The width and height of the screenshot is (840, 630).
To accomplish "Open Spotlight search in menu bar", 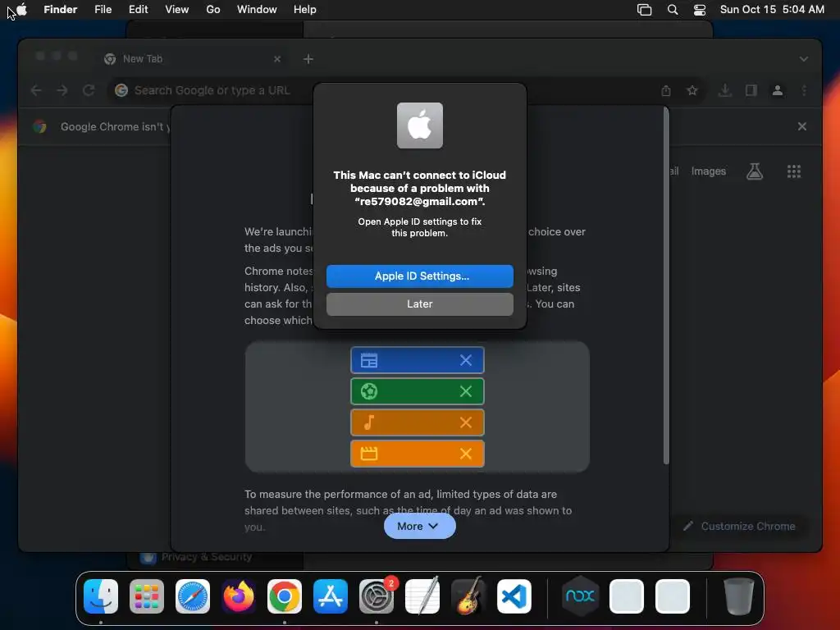I will (x=673, y=9).
